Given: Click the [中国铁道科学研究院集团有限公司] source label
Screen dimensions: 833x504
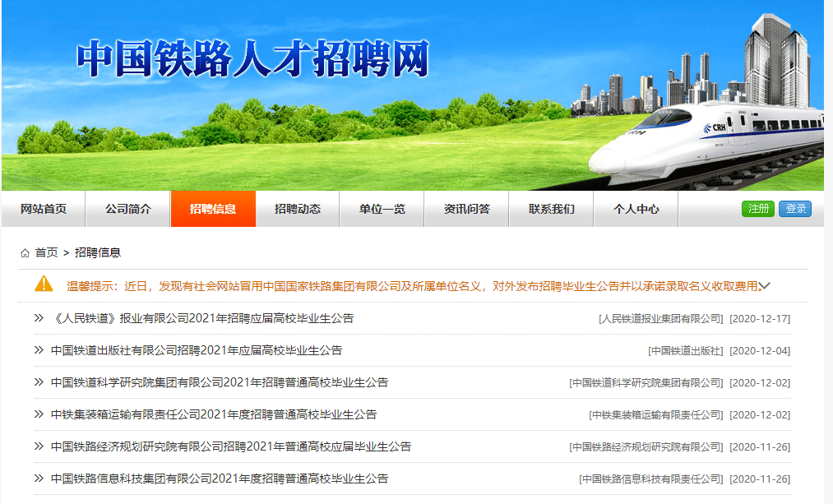Looking at the screenshot, I should (x=646, y=383).
